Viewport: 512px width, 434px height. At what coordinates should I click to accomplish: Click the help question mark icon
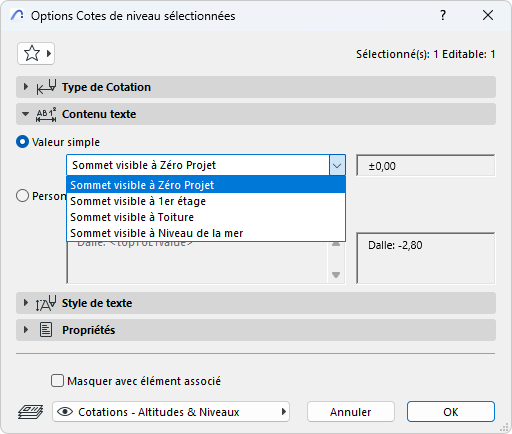[x=443, y=15]
